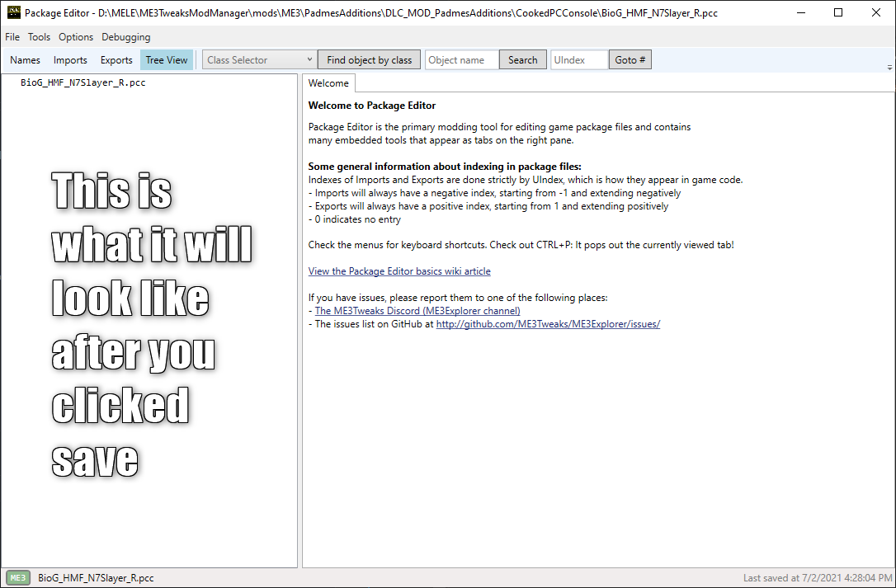This screenshot has height=588, width=896.
Task: Open the File menu
Action: (12, 36)
